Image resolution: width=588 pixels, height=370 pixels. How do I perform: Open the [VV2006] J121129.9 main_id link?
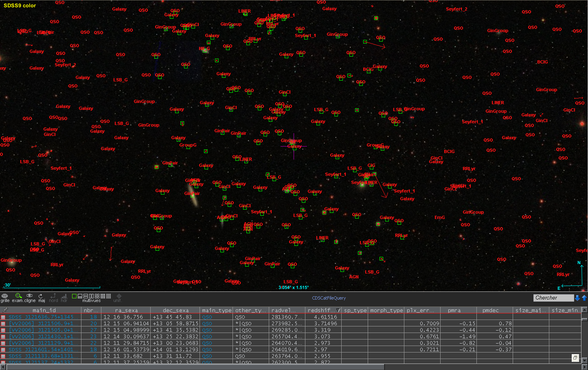pyautogui.click(x=44, y=343)
